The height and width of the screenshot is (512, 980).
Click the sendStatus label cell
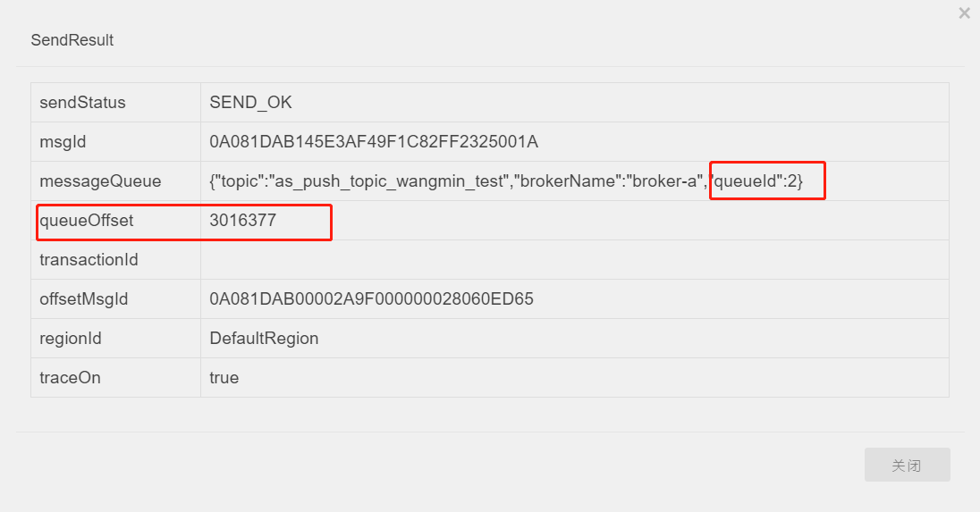[83, 103]
